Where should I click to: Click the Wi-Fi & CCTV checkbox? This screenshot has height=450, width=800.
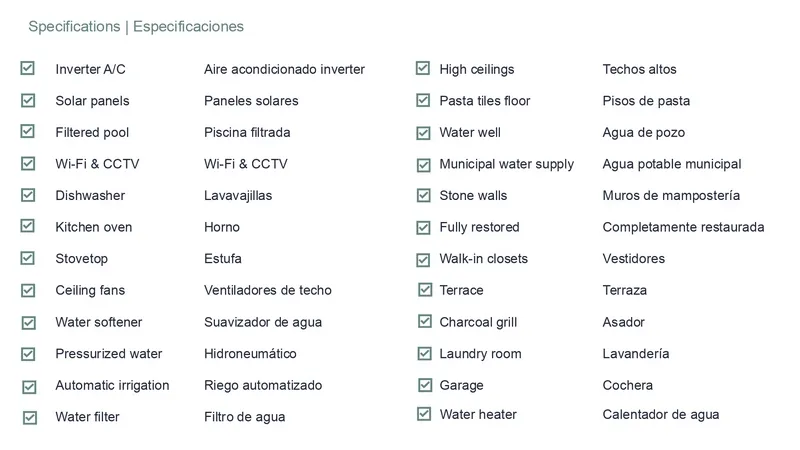[x=28, y=163]
